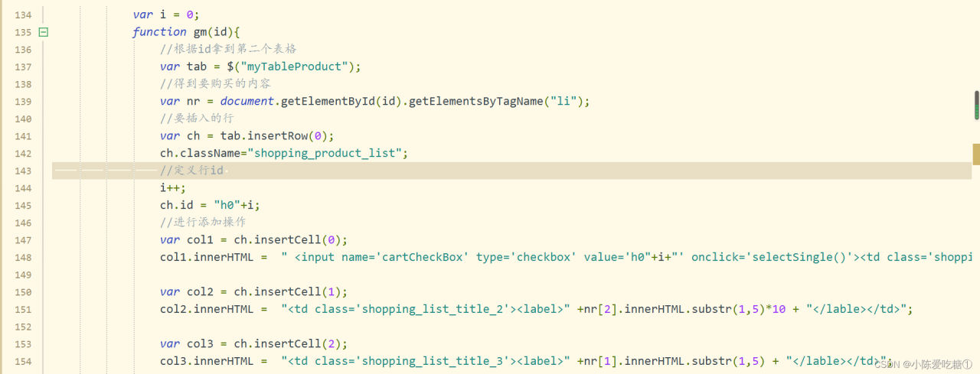
Task: Click 'var col1 = ch.insertCell(0);' line
Action: (253, 239)
